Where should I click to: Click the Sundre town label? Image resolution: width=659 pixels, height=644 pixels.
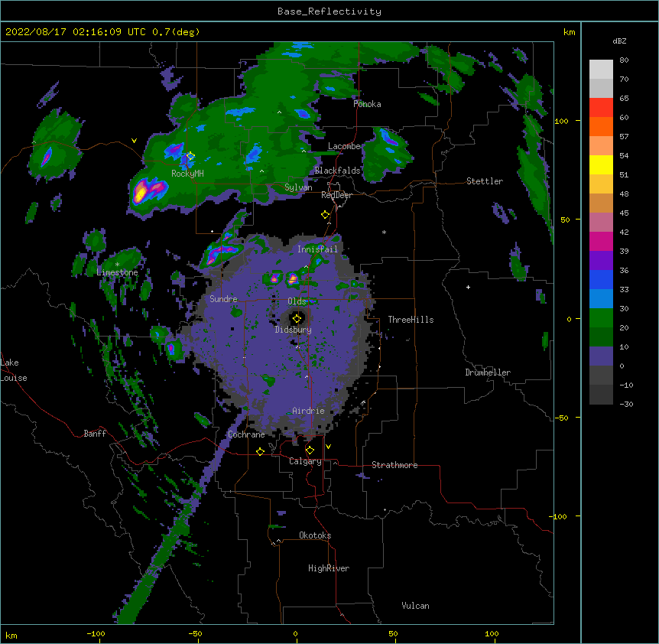point(223,299)
